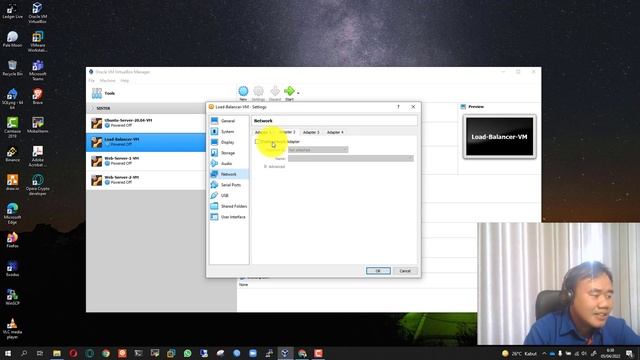Open the Storage settings category
640x360 pixels.
click(x=229, y=153)
